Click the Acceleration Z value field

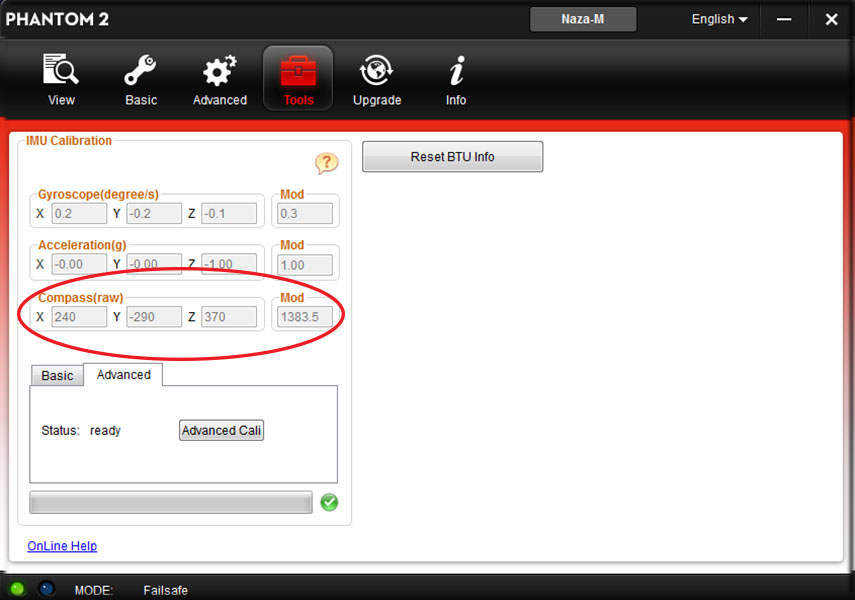(229, 264)
